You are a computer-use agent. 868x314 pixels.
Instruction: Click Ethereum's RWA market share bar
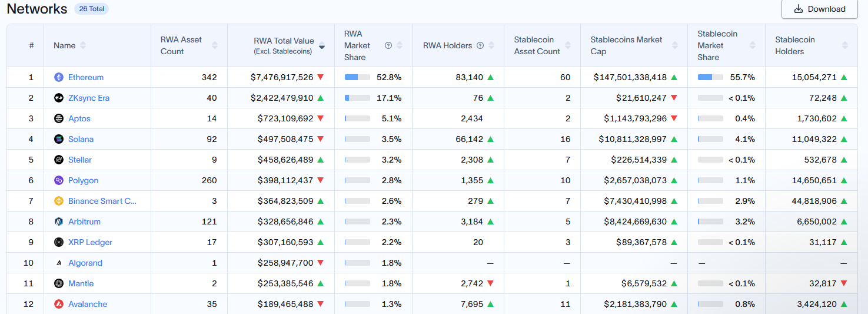(357, 77)
